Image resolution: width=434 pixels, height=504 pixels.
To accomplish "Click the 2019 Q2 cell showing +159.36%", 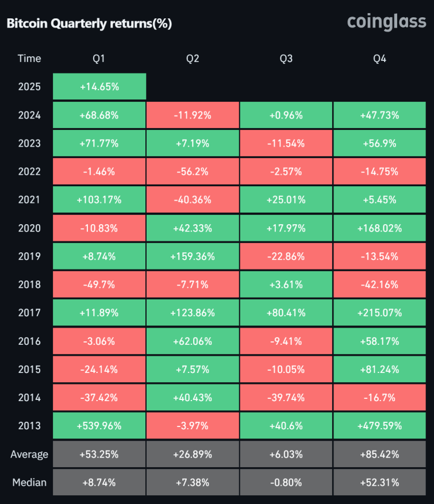I will coord(193,256).
